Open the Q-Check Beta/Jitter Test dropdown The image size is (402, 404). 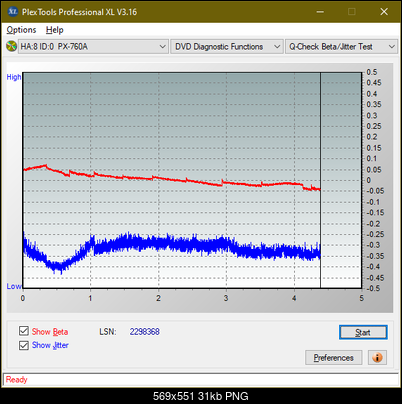coord(341,47)
